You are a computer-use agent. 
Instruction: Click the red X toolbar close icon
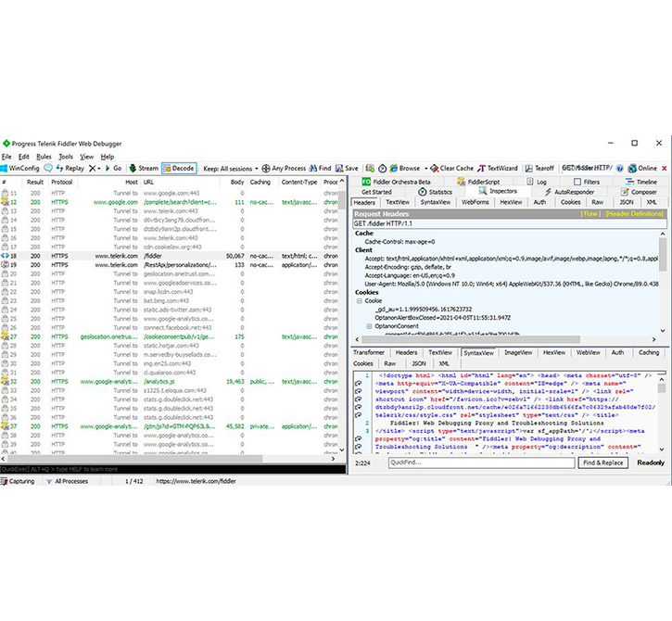click(x=665, y=169)
